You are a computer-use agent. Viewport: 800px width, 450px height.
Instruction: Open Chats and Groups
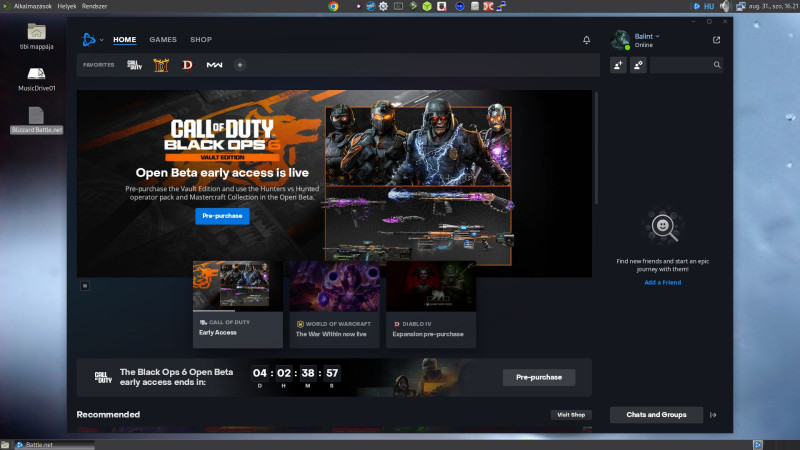(656, 415)
